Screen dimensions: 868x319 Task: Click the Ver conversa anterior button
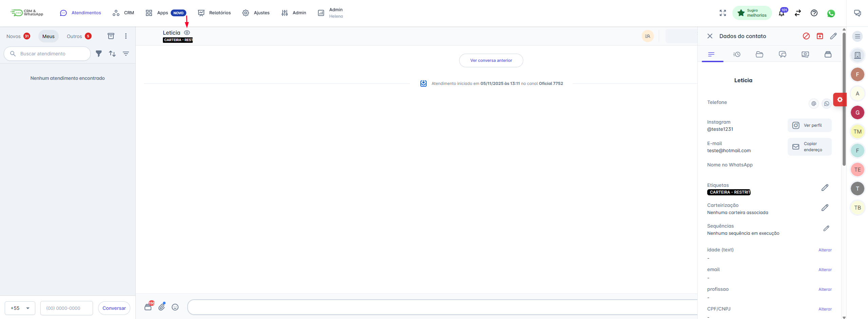[x=491, y=60]
